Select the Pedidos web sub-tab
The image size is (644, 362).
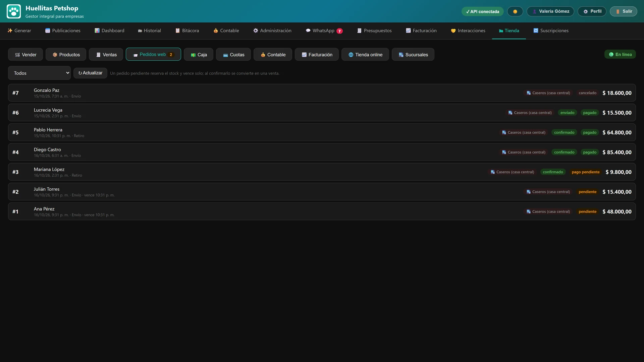coord(153,54)
